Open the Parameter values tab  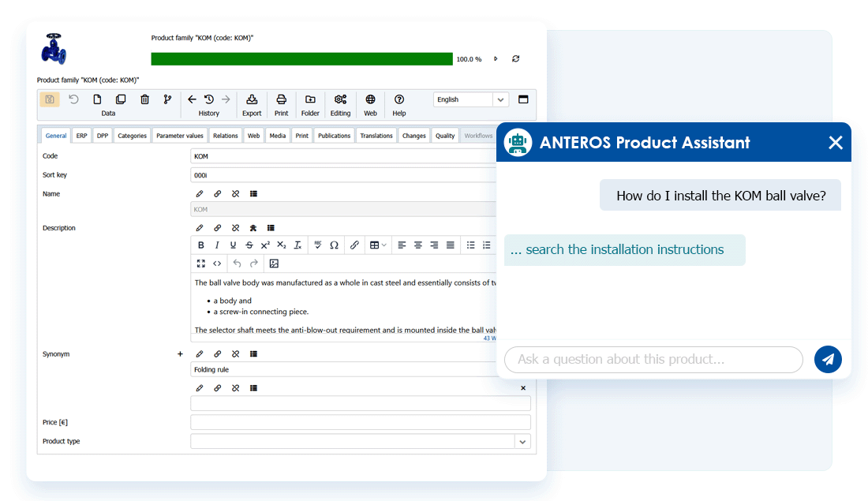180,136
